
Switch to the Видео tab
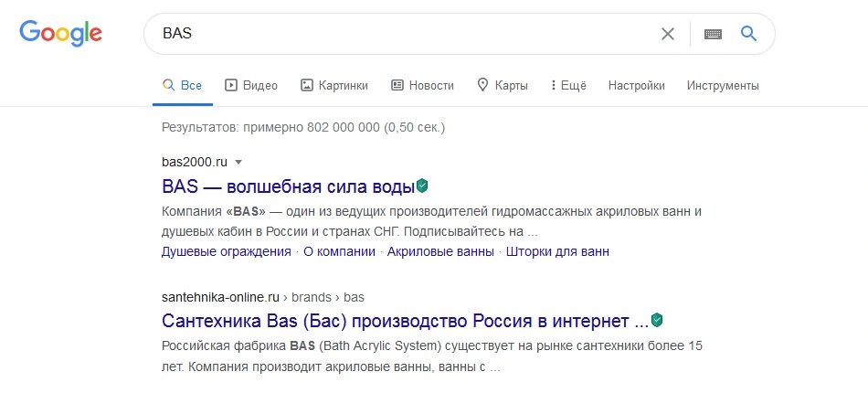(250, 85)
